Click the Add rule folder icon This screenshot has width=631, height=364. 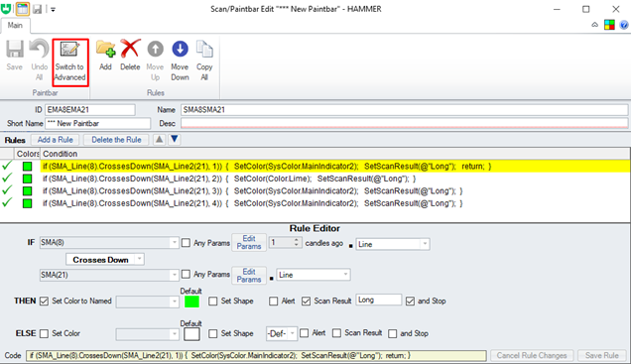[105, 49]
